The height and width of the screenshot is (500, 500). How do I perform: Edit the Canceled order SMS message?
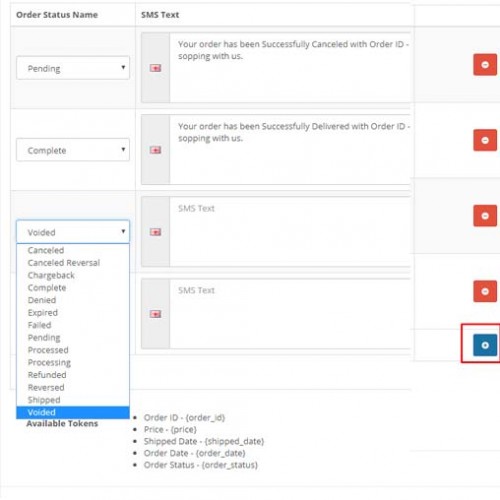coord(290,68)
